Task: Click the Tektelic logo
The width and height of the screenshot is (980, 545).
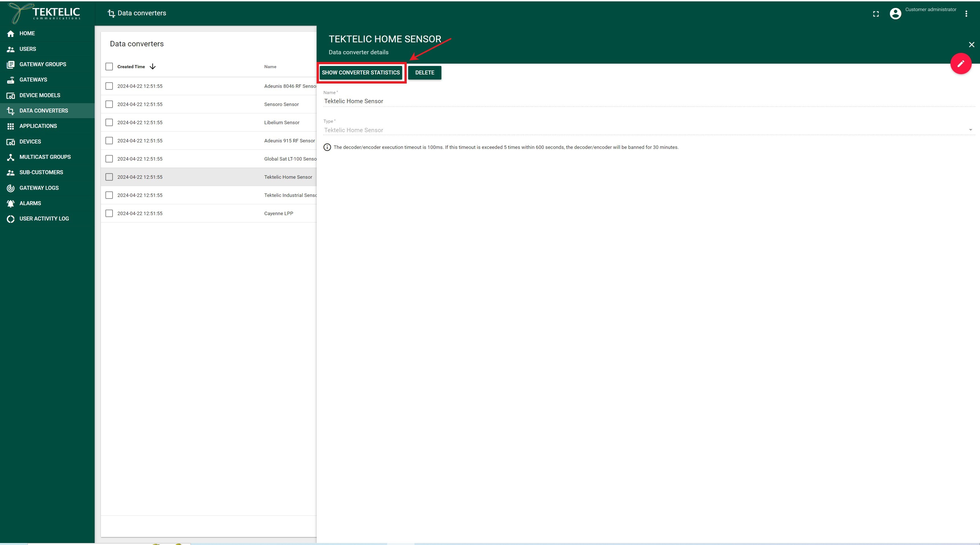Action: pyautogui.click(x=44, y=13)
